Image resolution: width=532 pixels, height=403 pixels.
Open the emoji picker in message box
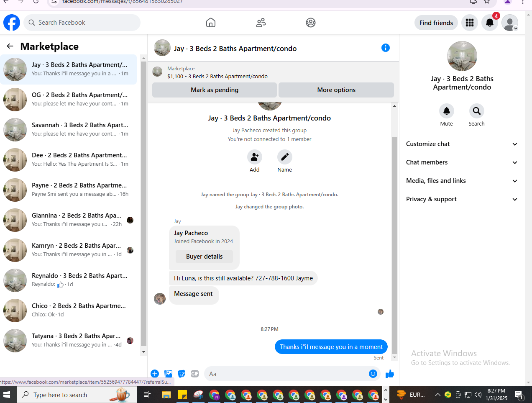[x=373, y=374]
